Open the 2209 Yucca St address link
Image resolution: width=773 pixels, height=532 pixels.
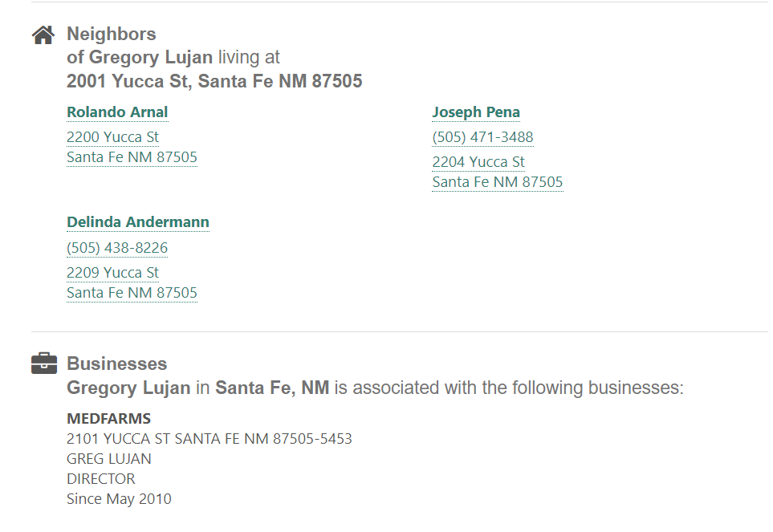coord(113,272)
